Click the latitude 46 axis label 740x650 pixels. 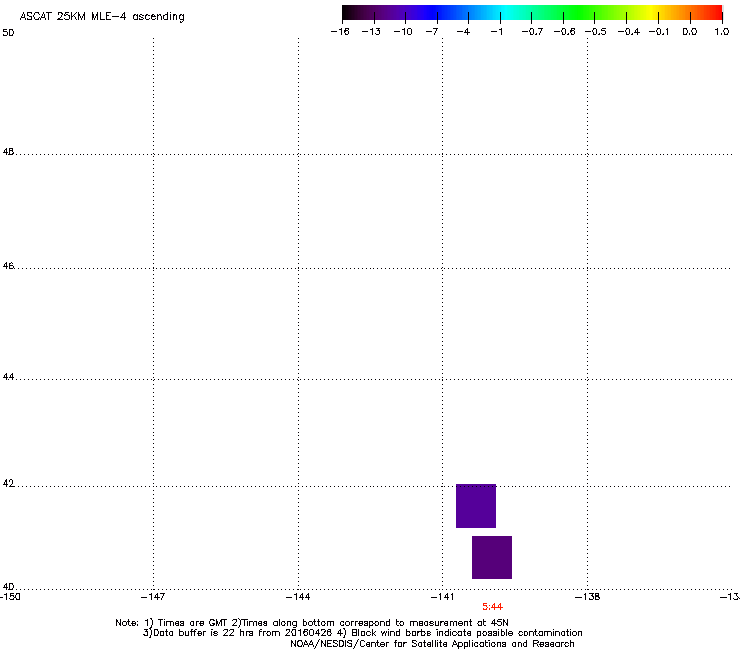point(8,266)
